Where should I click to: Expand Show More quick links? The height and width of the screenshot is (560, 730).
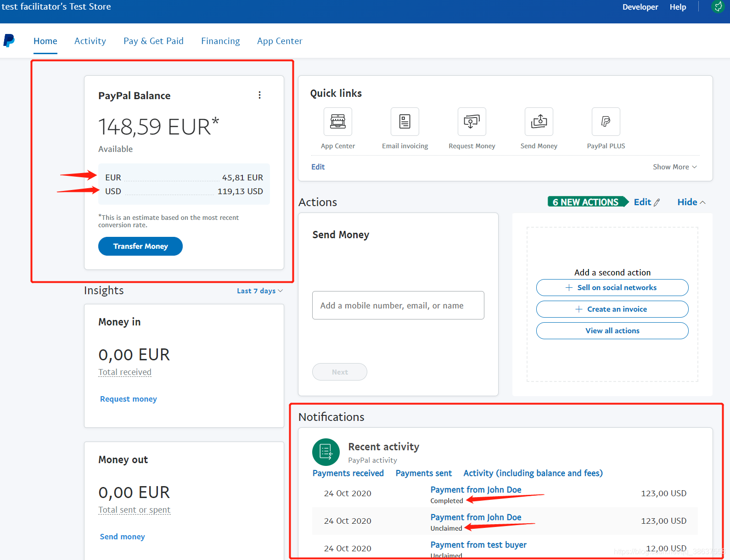[x=675, y=167]
